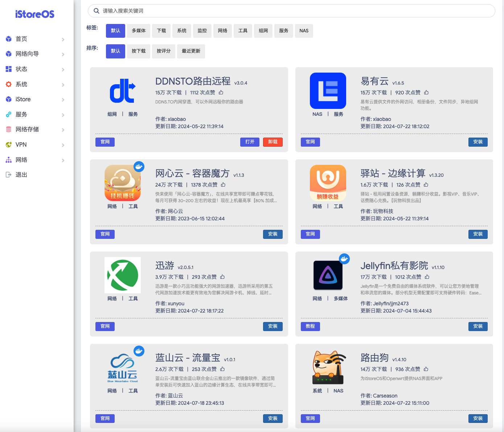Select the 系统 gear icon in sidebar
The height and width of the screenshot is (432, 504).
point(9,84)
